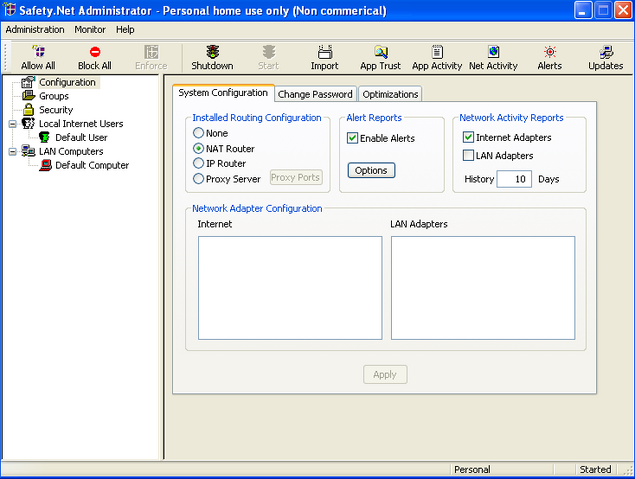Click the LAN Computers icon
This screenshot has height=479, width=635.
pos(28,151)
